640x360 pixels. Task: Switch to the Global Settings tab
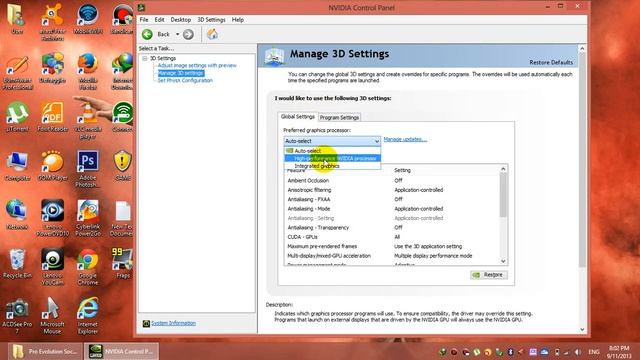[298, 117]
